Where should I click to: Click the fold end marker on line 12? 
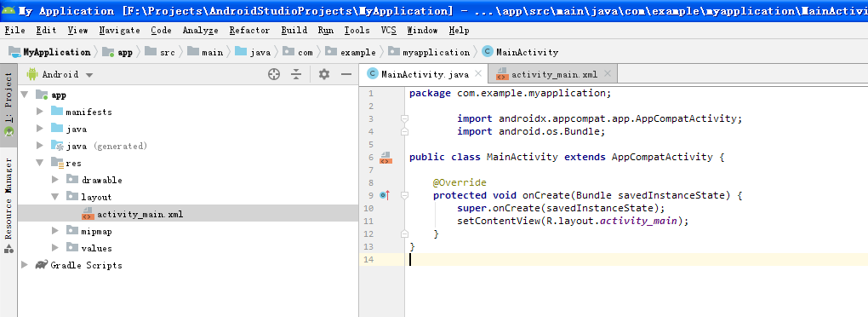click(405, 233)
